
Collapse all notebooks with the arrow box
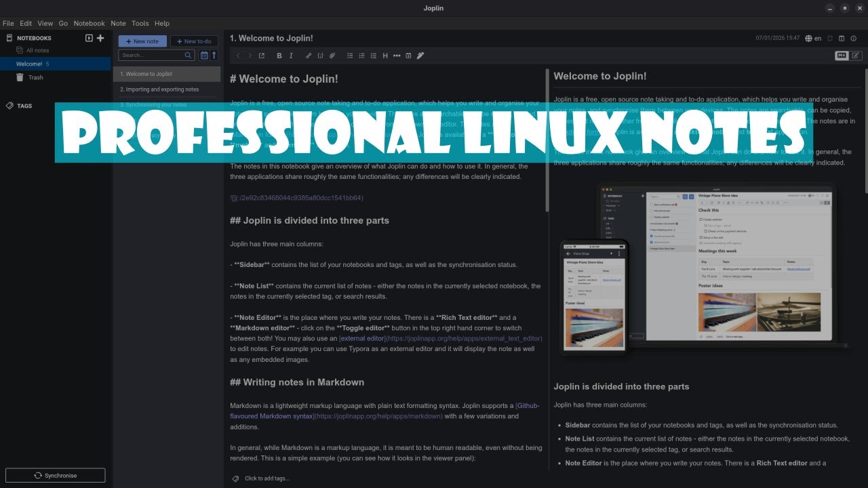[89, 38]
